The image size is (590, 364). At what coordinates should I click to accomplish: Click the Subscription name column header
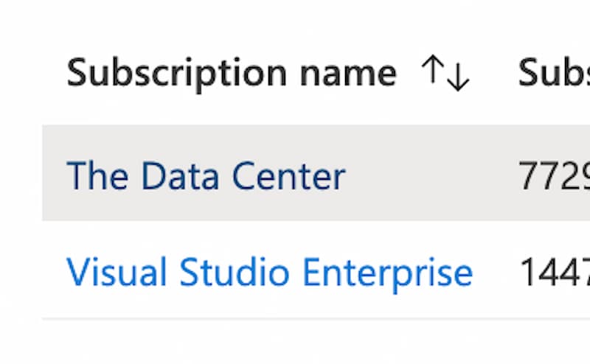tap(232, 72)
